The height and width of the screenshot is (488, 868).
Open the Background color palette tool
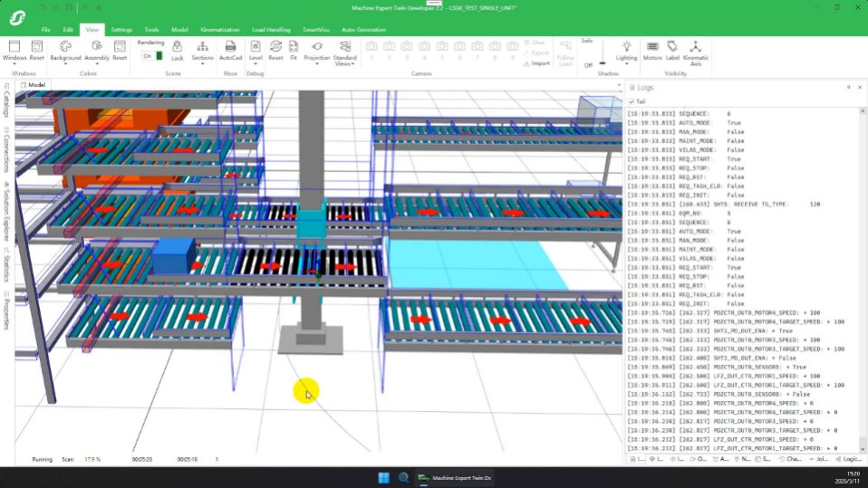point(65,50)
